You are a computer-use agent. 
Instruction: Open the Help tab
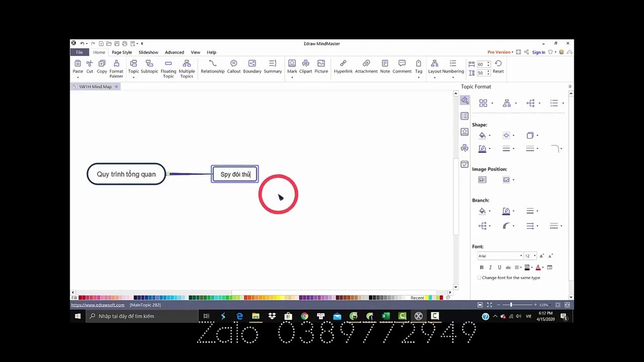click(211, 52)
